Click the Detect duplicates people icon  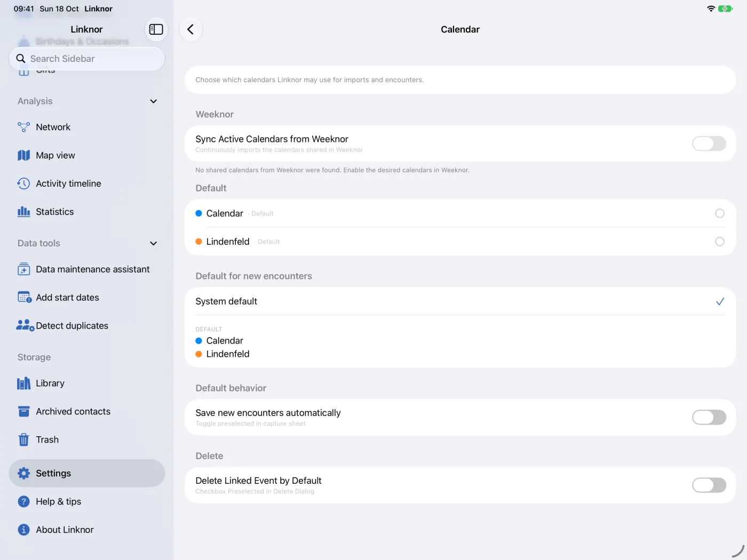tap(25, 325)
